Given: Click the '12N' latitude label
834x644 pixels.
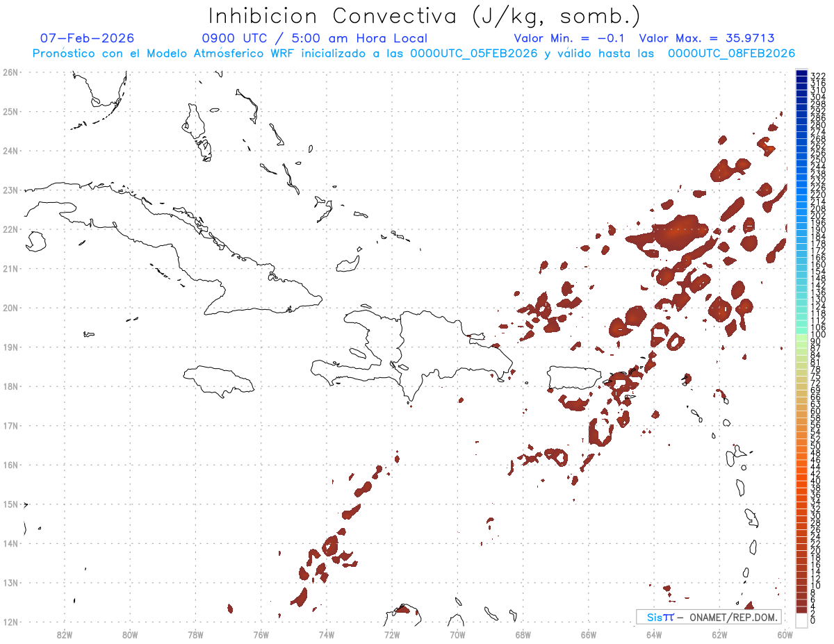Looking at the screenshot, I should 10,622.
